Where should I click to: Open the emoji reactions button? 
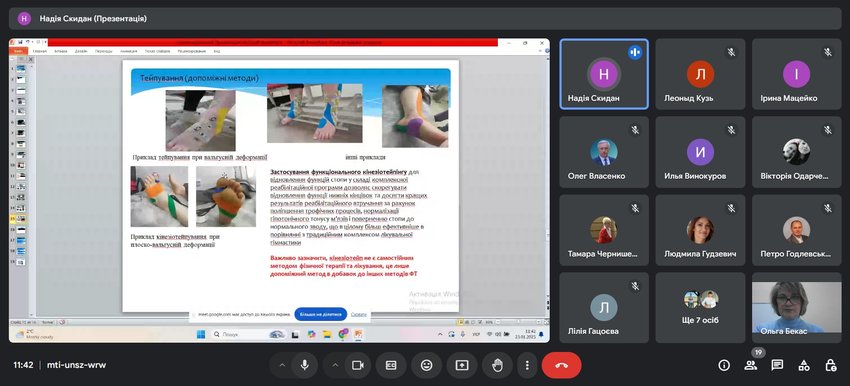[x=427, y=365]
